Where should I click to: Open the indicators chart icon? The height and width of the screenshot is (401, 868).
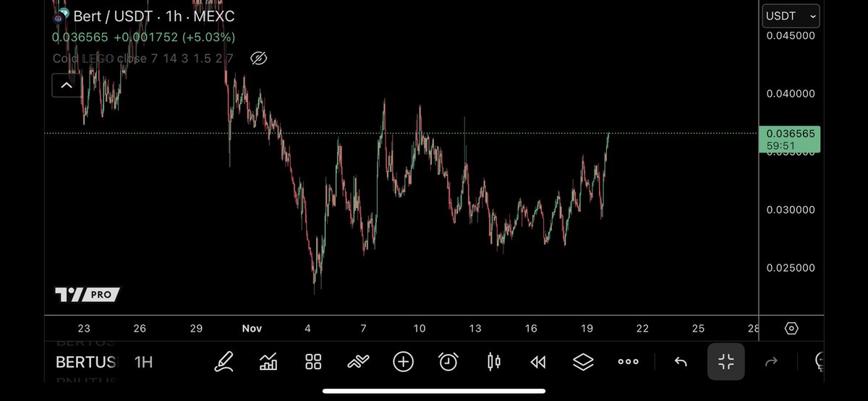268,361
